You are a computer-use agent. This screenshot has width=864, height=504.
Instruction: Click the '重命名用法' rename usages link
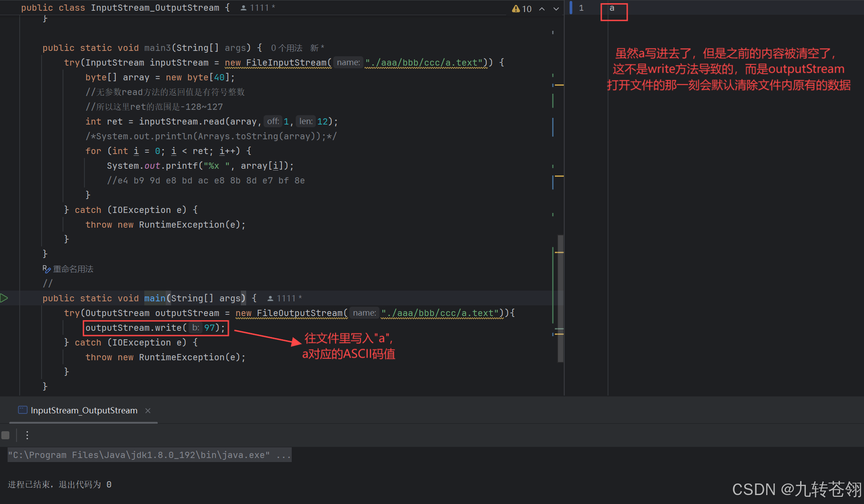(x=73, y=269)
